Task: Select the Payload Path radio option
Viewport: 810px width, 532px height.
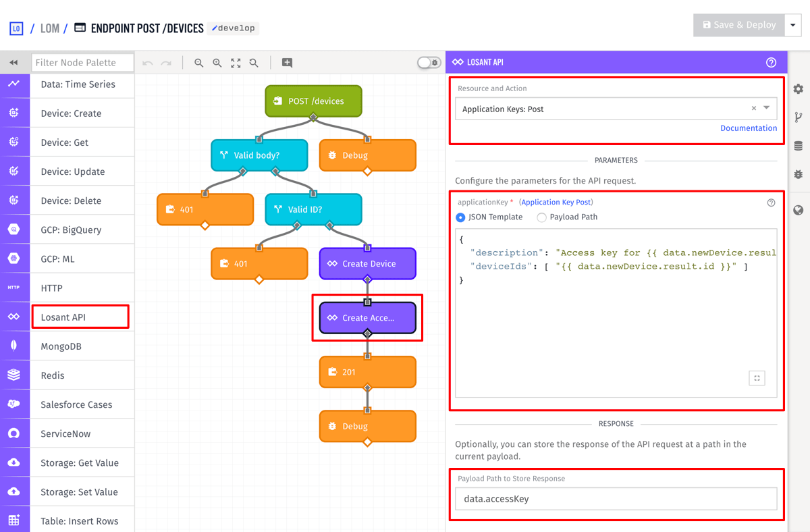Action: (541, 217)
